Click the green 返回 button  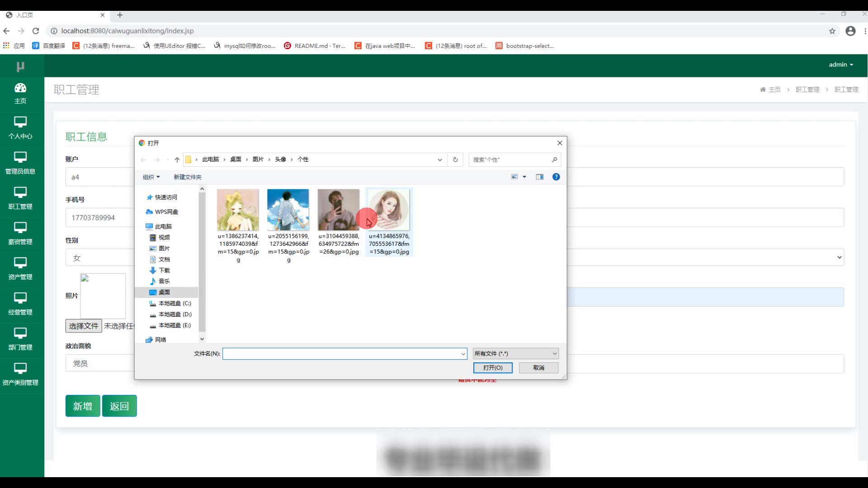point(119,406)
